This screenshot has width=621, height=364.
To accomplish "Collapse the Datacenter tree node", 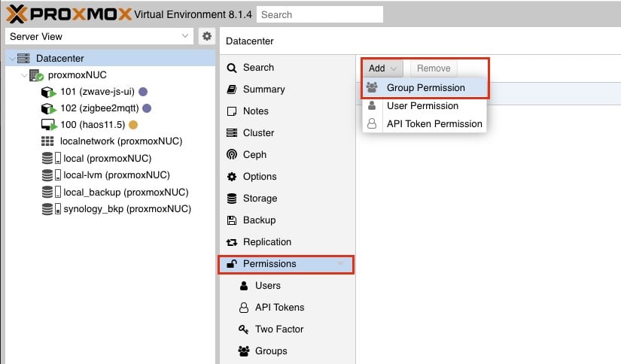I will coord(13,59).
